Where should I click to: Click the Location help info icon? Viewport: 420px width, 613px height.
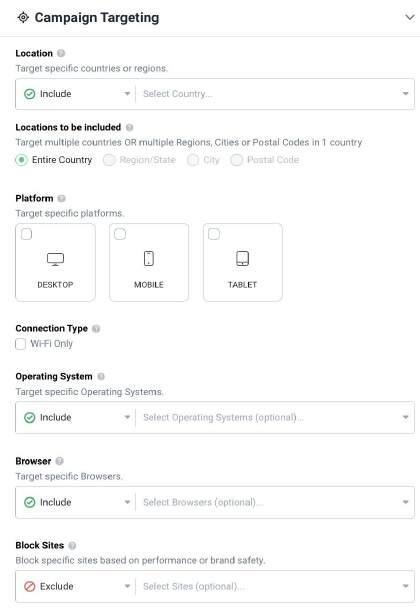(x=61, y=53)
